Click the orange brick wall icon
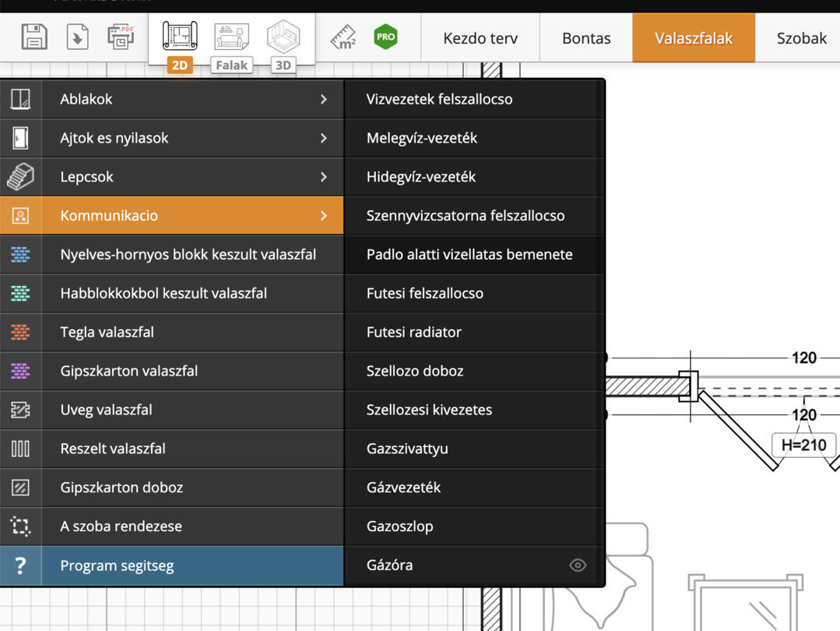 [x=20, y=333]
